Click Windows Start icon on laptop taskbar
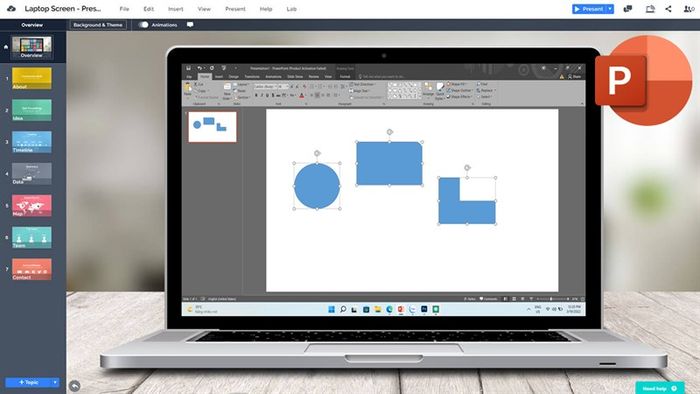Image resolution: width=700 pixels, height=394 pixels. point(332,309)
